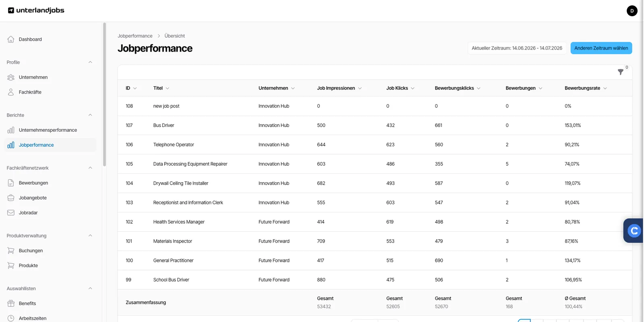The height and width of the screenshot is (322, 644).
Task: Click the "School Bus Driver" cell
Action: 171,280
